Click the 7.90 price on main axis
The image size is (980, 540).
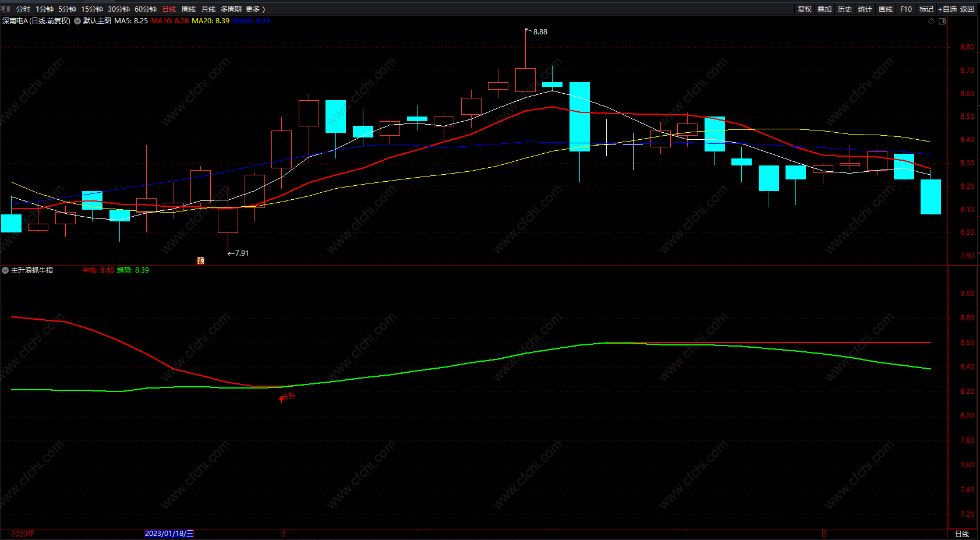[967, 256]
